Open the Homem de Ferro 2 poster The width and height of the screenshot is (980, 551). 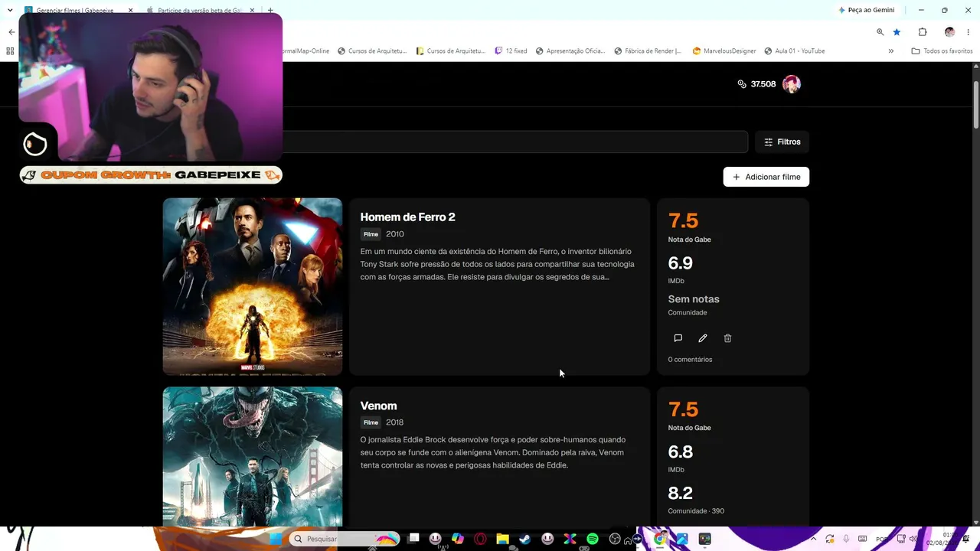click(253, 287)
